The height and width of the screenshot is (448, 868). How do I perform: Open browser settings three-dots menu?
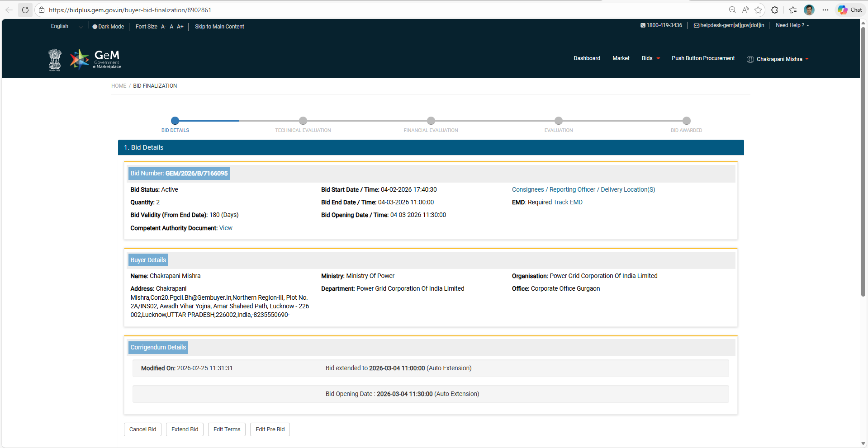[825, 10]
